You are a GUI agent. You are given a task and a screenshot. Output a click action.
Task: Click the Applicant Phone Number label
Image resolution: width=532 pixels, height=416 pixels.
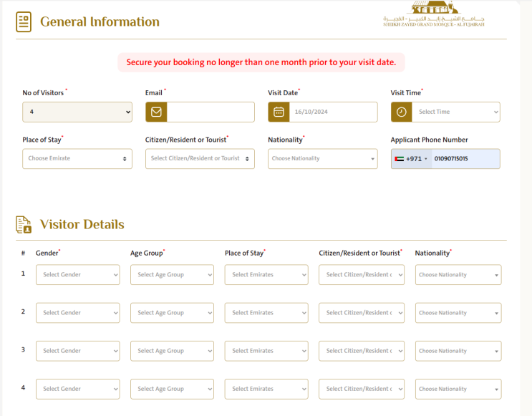pos(429,140)
